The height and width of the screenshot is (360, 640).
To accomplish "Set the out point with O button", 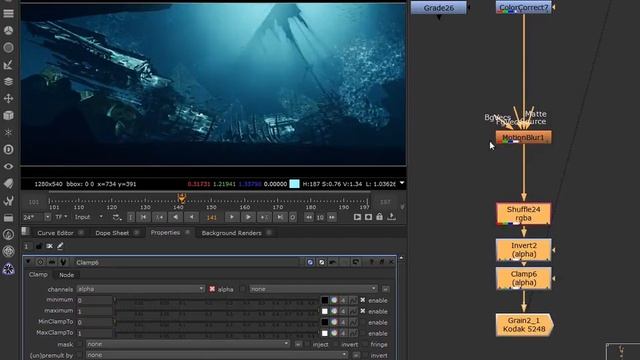I will point(292,217).
